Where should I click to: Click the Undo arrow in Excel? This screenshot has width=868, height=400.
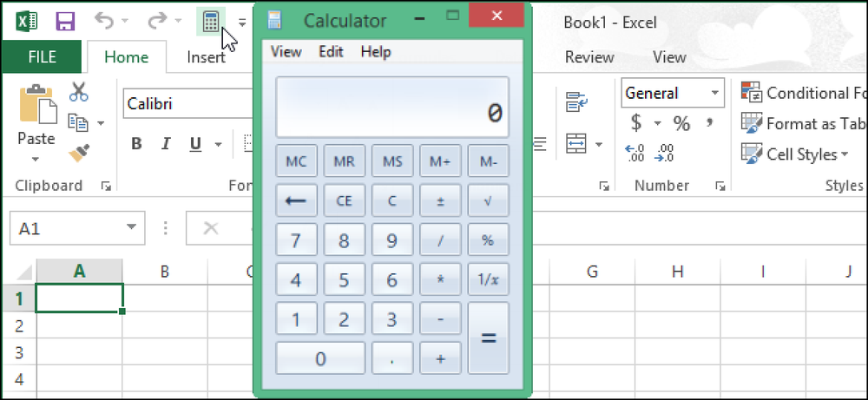click(104, 21)
